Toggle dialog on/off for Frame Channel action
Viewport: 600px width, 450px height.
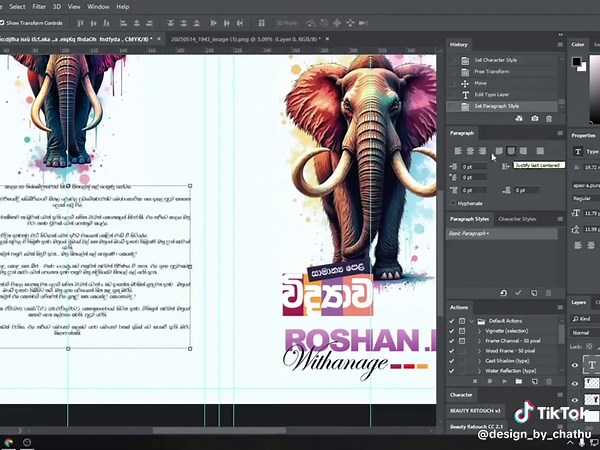(x=462, y=341)
